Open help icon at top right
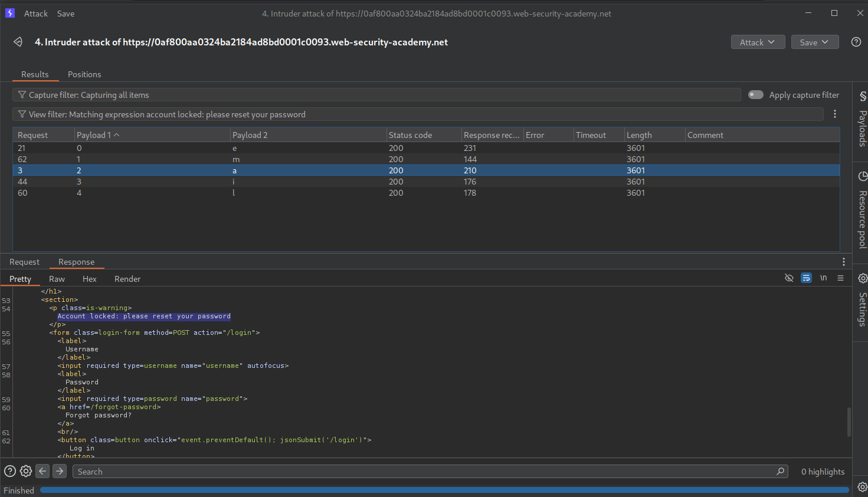This screenshot has width=868, height=497. [856, 42]
